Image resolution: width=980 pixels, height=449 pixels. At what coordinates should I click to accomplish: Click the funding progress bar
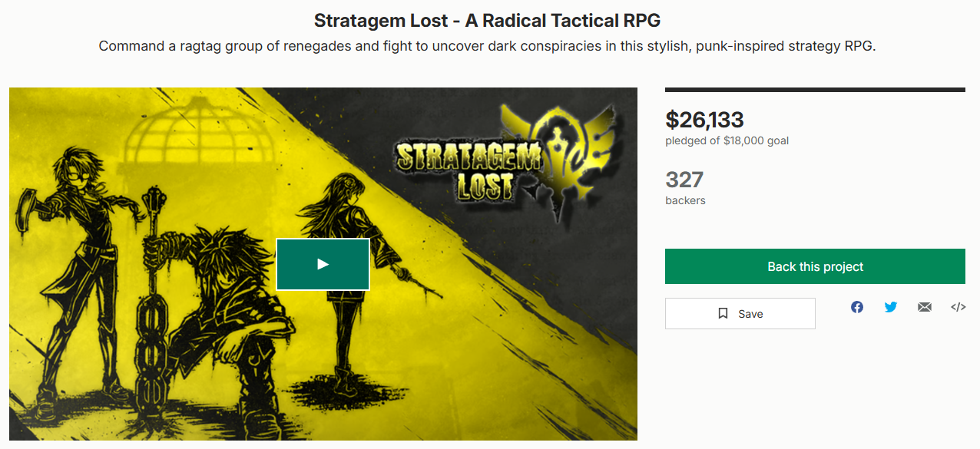[815, 90]
